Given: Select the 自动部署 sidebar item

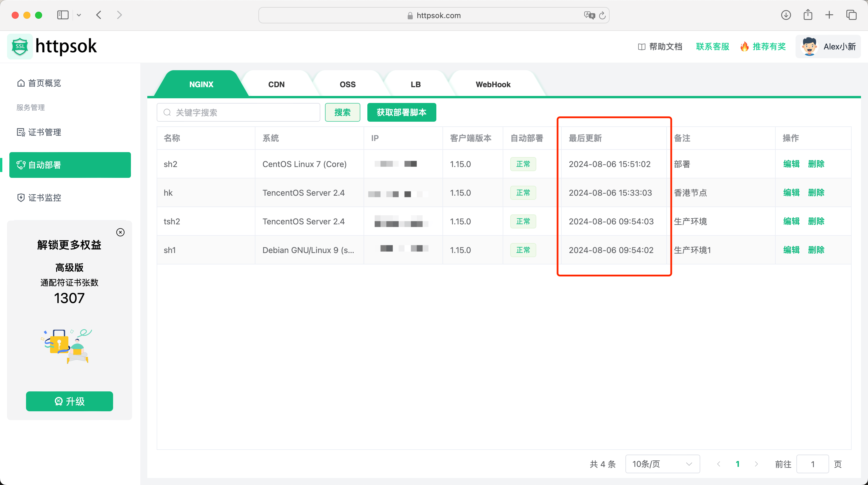Looking at the screenshot, I should 44,165.
